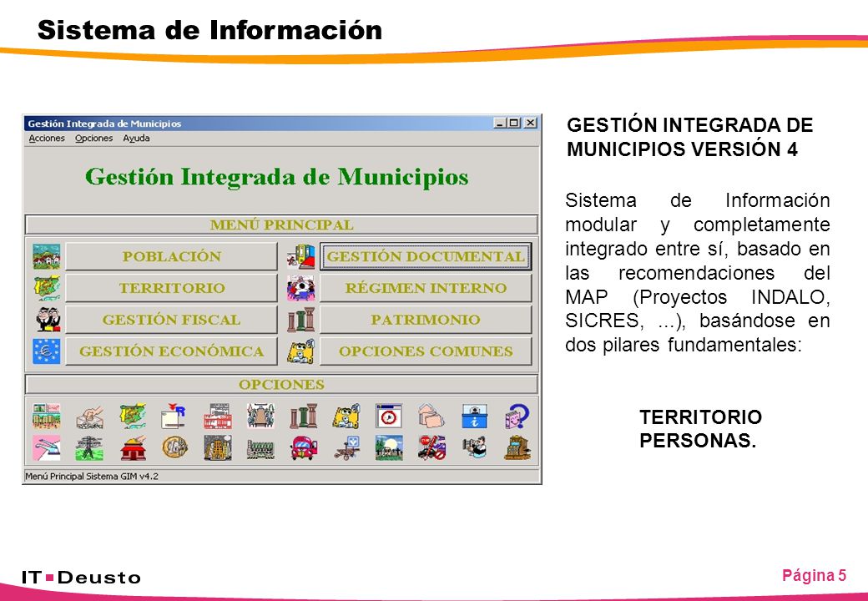The width and height of the screenshot is (868, 601).
Task: Open the red car icon
Action: click(x=303, y=447)
